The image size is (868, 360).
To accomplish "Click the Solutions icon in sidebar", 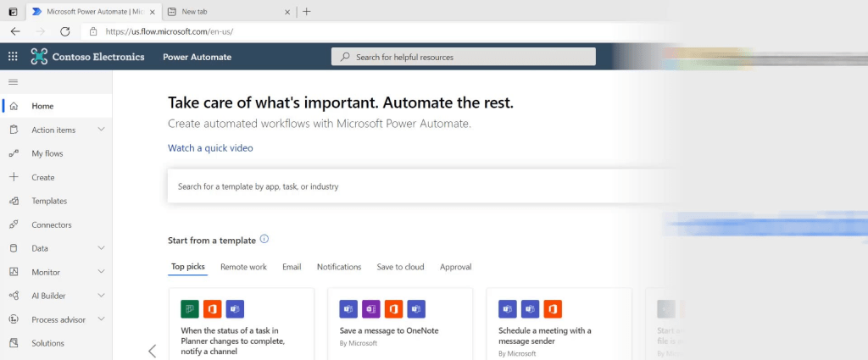I will pos(14,343).
